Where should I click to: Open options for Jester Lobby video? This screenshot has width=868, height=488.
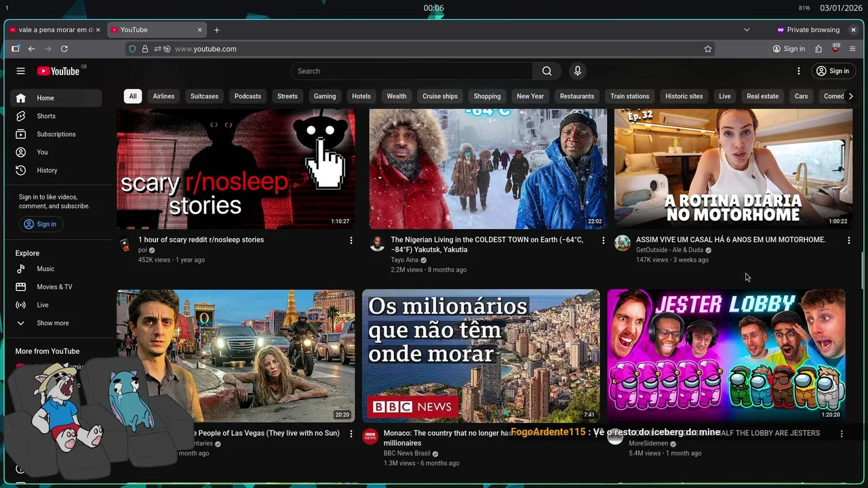point(842,434)
